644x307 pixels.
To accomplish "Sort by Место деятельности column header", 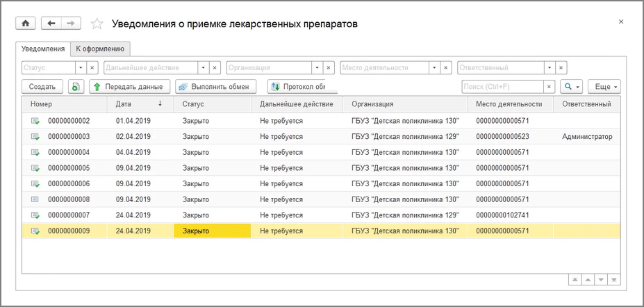I will [x=511, y=104].
